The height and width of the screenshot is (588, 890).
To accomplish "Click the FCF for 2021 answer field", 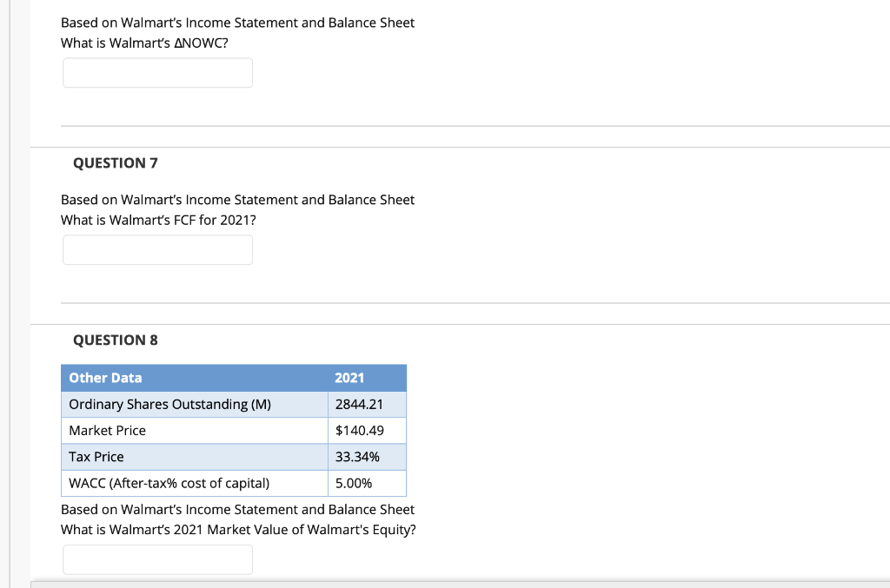I will (158, 249).
